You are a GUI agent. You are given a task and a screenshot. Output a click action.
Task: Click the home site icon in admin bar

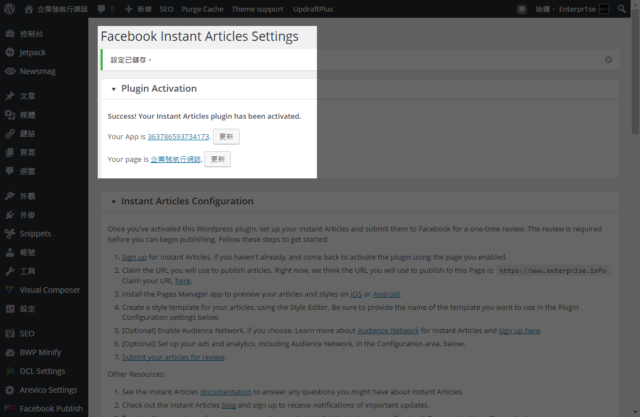(28, 9)
